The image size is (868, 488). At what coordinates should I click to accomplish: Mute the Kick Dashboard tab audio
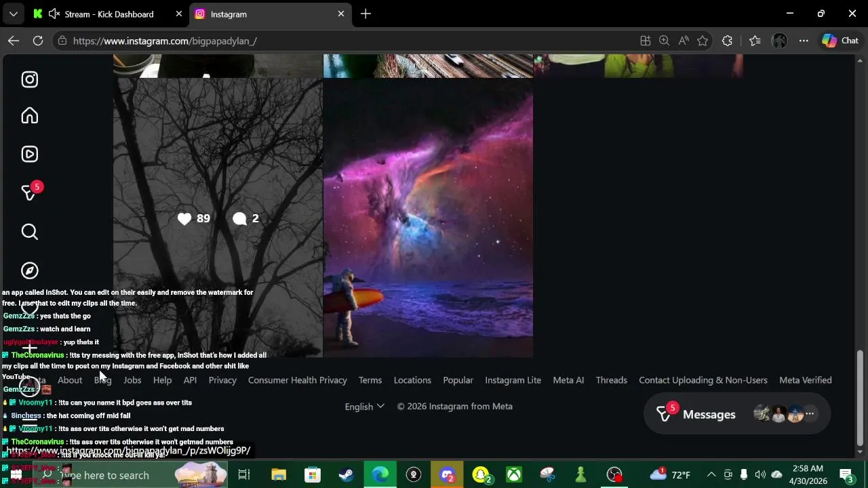[54, 14]
